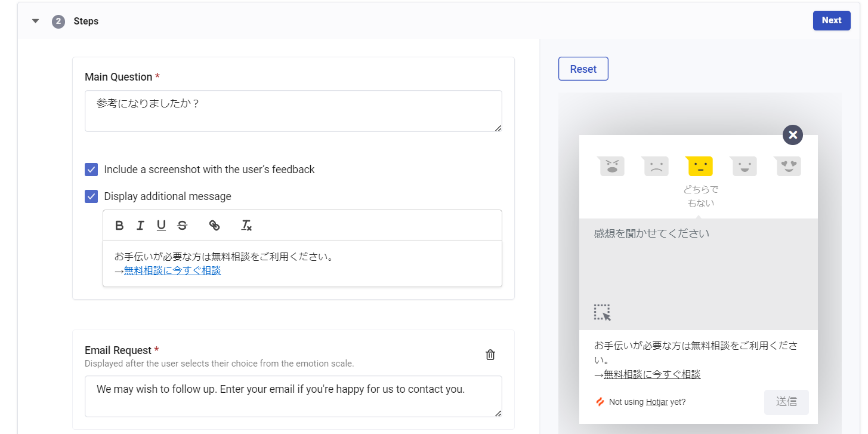
Task: Disable Display additional message
Action: tap(91, 196)
